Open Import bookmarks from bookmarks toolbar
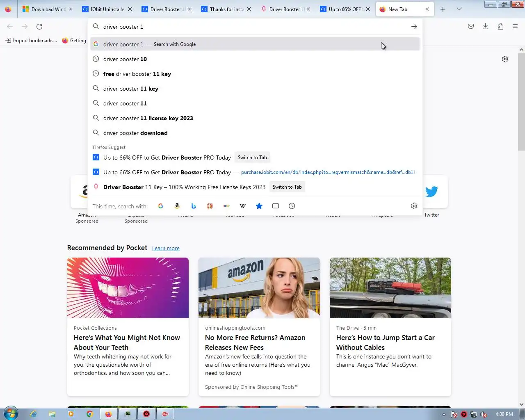Screen dimensions: 525x420 pyautogui.click(x=31, y=41)
